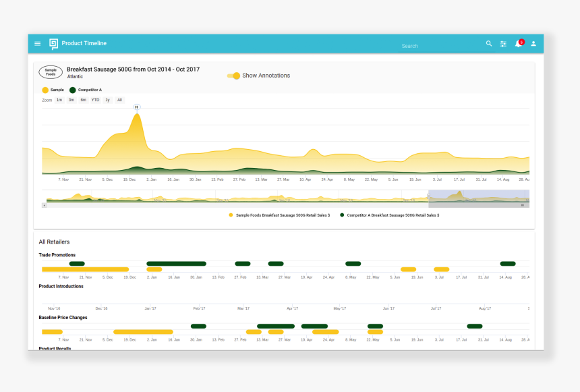Select long yellow Trade Promotions bar Nov to Dec

point(86,269)
